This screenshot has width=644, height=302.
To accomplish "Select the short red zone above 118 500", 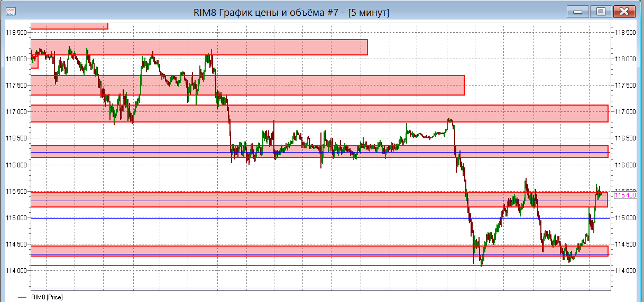I will pyautogui.click(x=69, y=26).
